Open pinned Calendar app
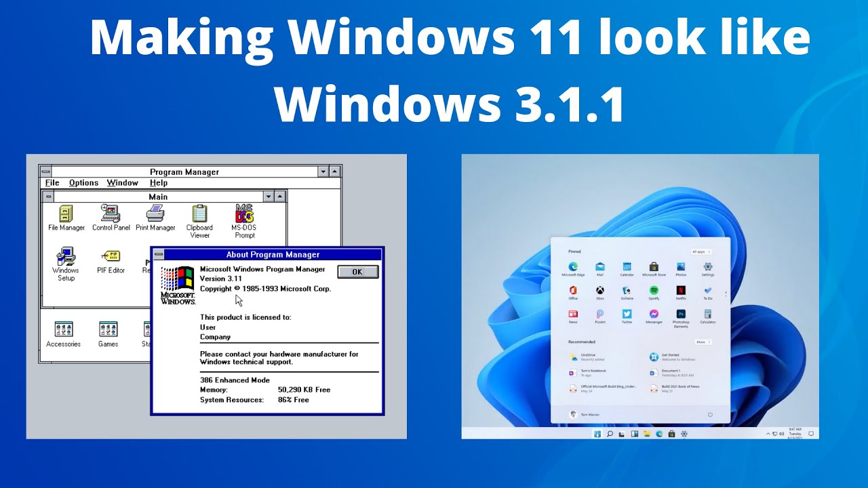The width and height of the screenshot is (868, 488). coord(627,270)
